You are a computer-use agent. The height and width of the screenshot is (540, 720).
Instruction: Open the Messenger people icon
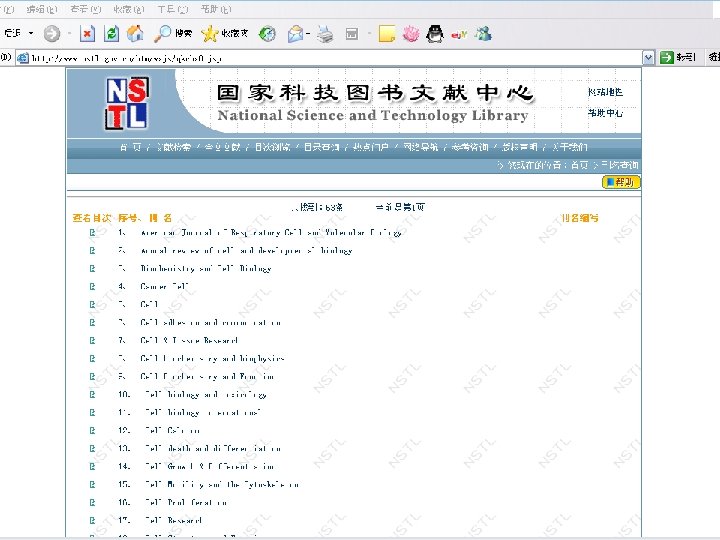click(x=483, y=34)
